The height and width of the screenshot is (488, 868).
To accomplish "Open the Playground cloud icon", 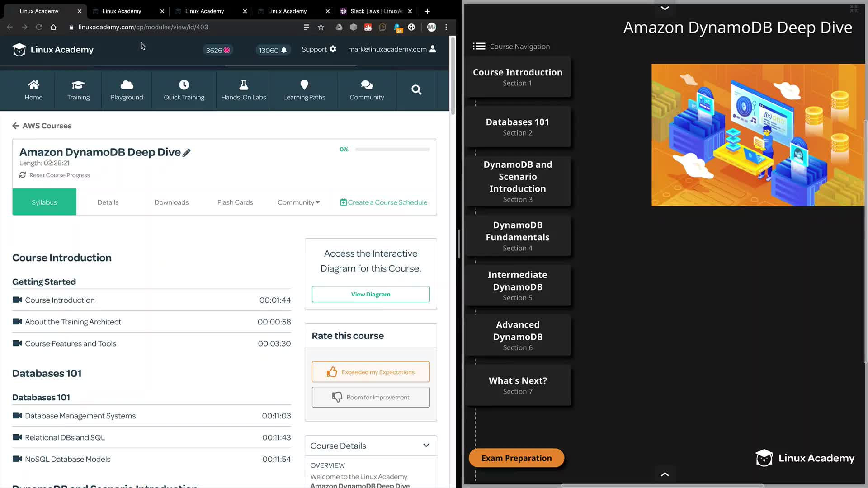I will click(127, 85).
